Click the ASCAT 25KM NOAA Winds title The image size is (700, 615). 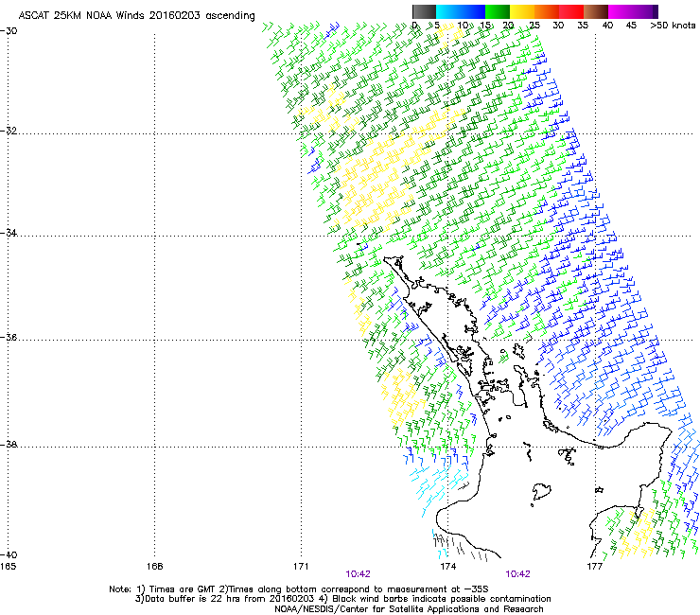tap(136, 15)
